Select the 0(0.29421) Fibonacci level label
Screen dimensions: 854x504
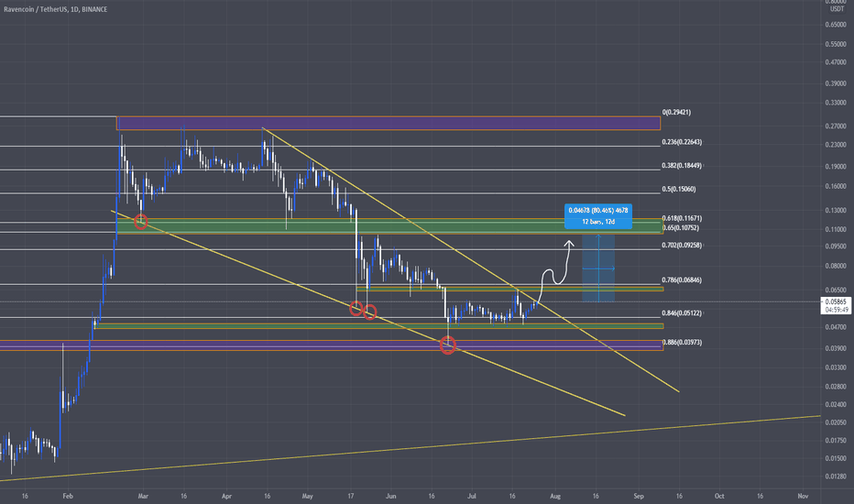pos(676,112)
